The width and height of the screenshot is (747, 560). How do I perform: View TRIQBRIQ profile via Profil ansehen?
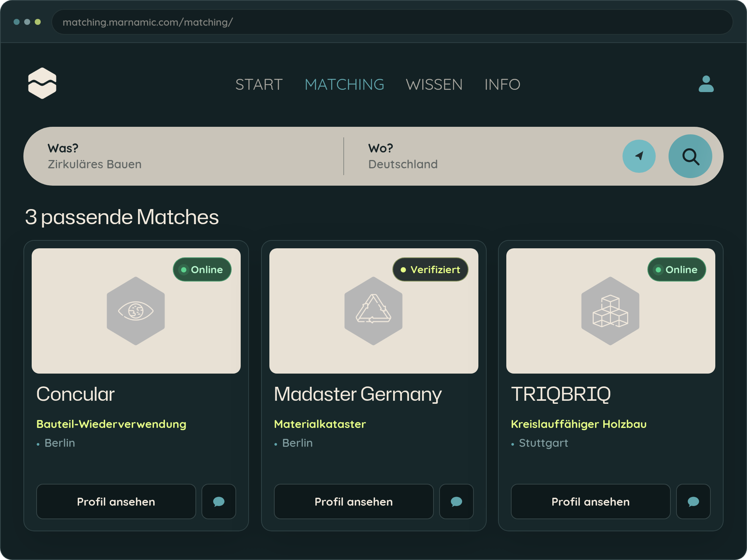coord(591,502)
